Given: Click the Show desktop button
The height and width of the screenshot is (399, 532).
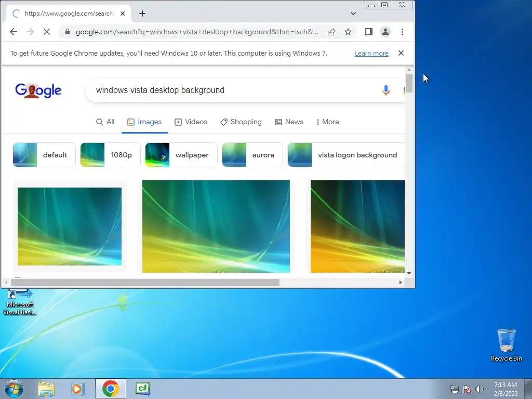Looking at the screenshot, I should point(528,389).
